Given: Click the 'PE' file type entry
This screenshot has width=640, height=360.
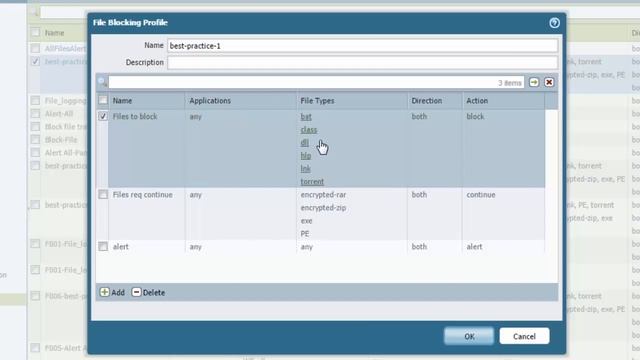Looking at the screenshot, I should point(305,234).
